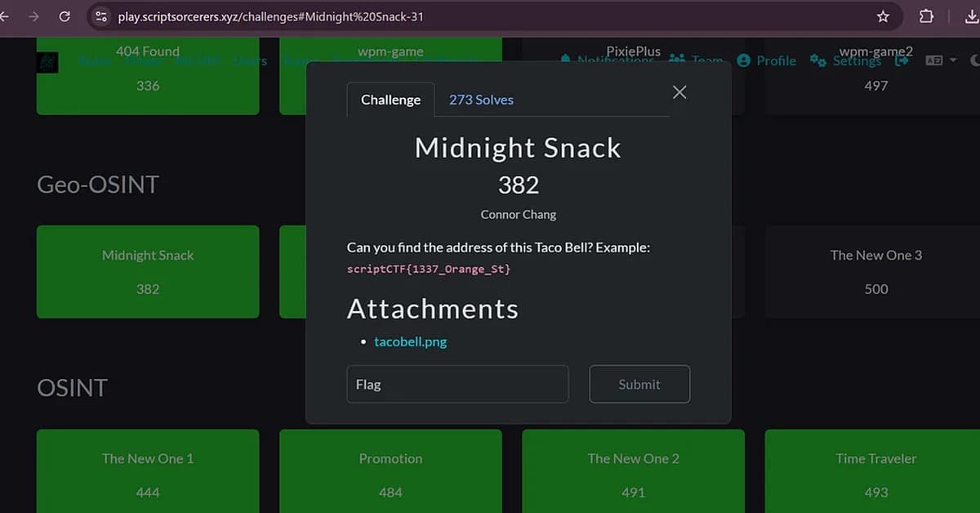Click the Settings gears icon
The width and height of the screenshot is (980, 513).
[x=817, y=60]
